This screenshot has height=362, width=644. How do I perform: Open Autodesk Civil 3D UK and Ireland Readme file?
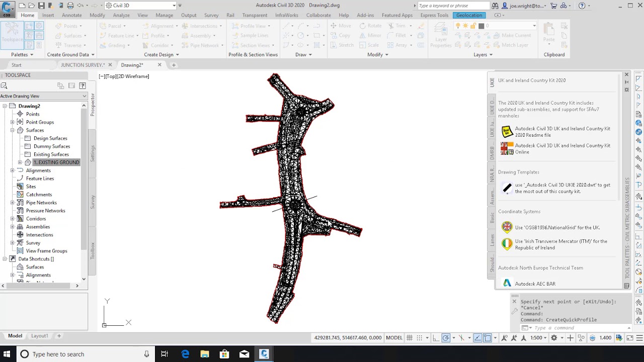(556, 132)
